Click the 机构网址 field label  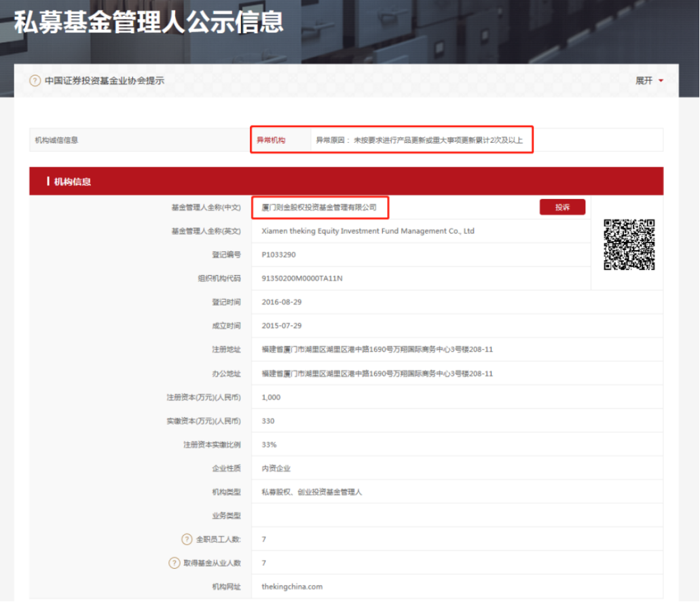coord(226,587)
